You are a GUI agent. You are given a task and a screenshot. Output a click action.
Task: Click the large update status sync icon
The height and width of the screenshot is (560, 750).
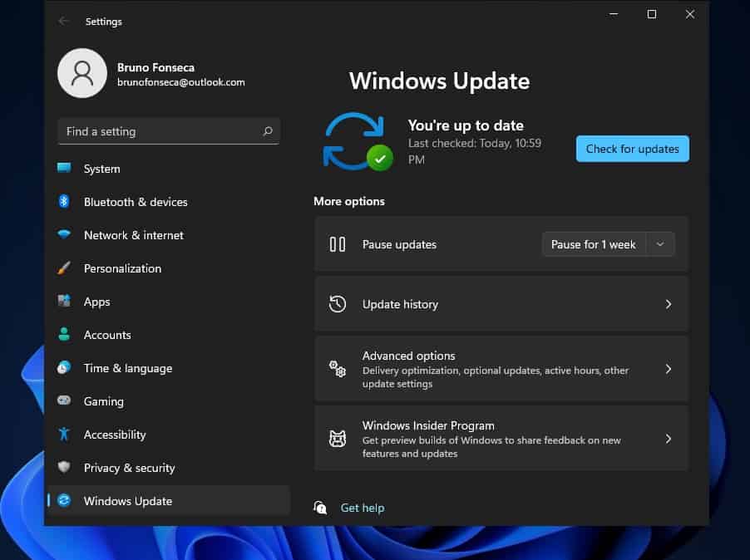(x=358, y=141)
